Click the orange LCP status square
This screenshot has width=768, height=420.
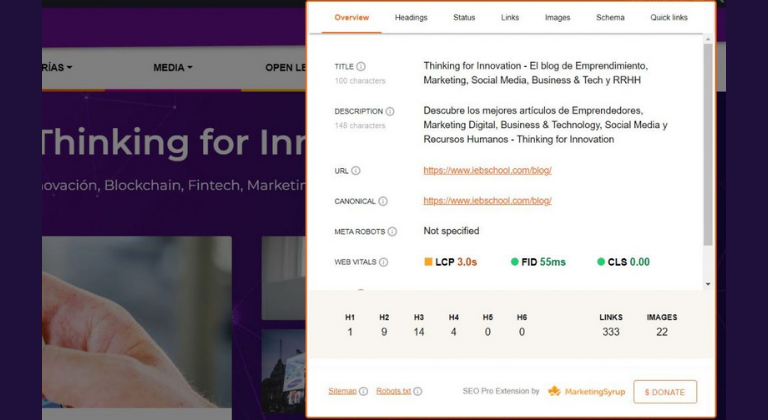coord(428,262)
